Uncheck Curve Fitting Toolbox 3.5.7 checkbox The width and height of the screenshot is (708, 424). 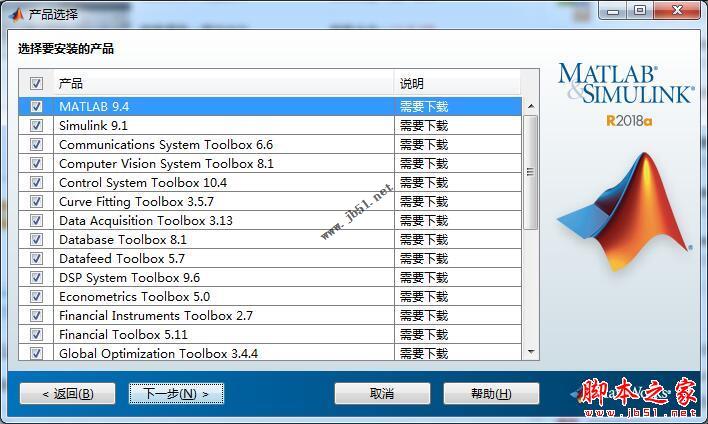[x=36, y=201]
